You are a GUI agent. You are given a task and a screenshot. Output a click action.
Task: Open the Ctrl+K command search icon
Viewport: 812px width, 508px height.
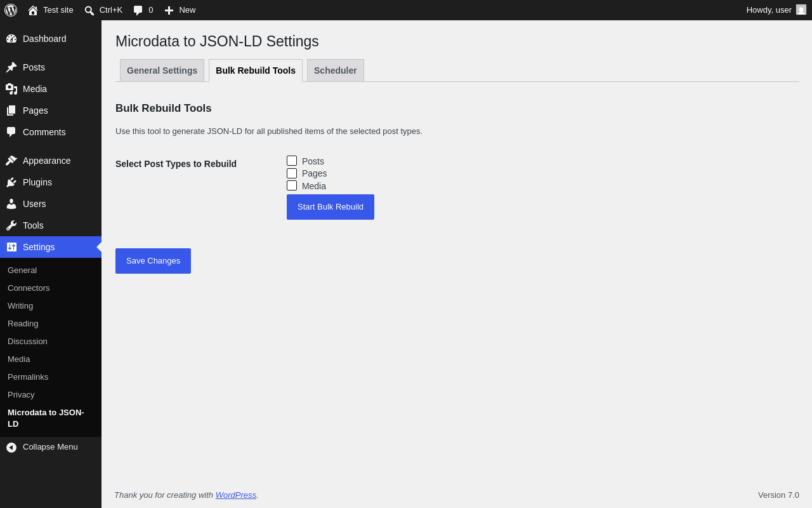89,10
